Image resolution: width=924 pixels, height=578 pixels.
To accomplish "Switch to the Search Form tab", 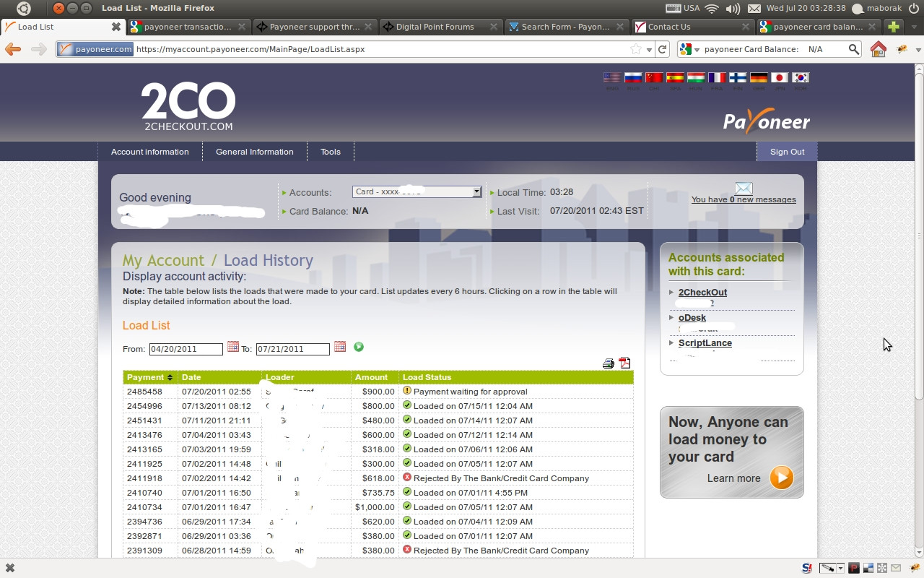I will click(567, 27).
